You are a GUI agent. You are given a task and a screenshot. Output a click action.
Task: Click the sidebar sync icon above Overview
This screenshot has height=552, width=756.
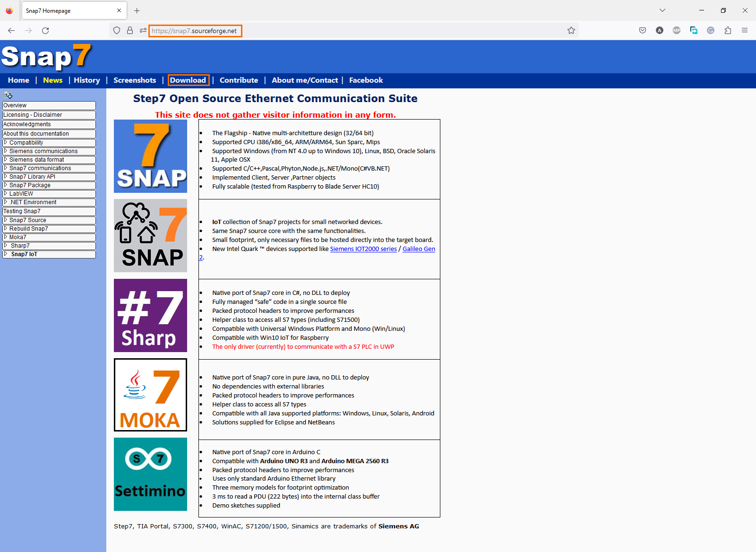pyautogui.click(x=8, y=95)
